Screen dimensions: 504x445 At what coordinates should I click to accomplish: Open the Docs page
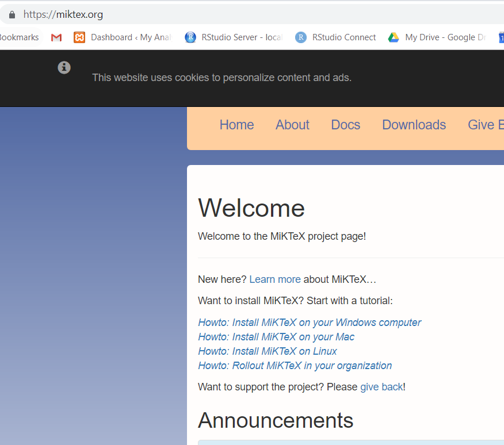345,124
